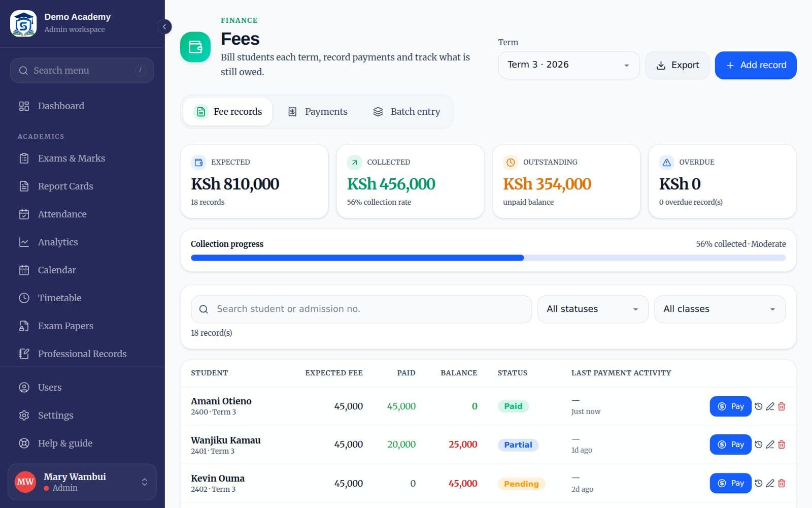The width and height of the screenshot is (812, 508).
Task: Click the Collected card arrow icon
Action: click(x=354, y=162)
